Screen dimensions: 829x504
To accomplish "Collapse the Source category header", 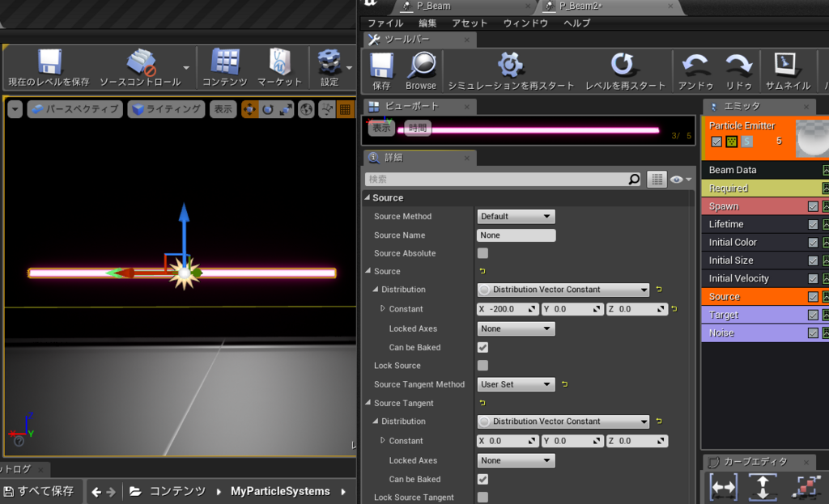I will 368,197.
